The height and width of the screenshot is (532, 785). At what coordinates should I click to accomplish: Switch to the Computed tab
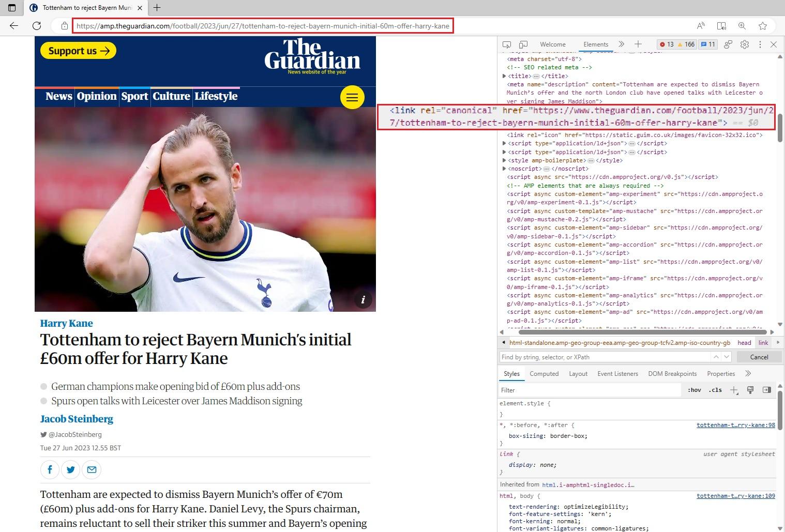click(x=544, y=373)
